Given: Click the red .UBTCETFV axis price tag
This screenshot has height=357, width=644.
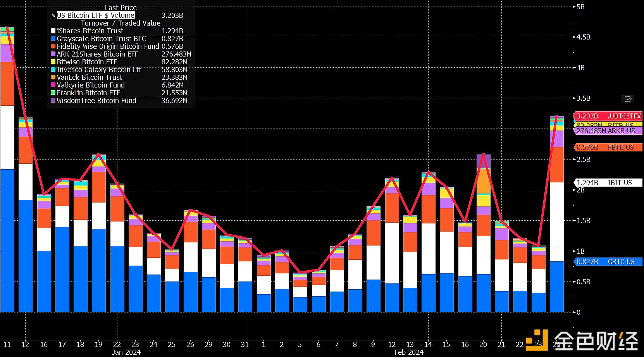Looking at the screenshot, I should [x=608, y=116].
